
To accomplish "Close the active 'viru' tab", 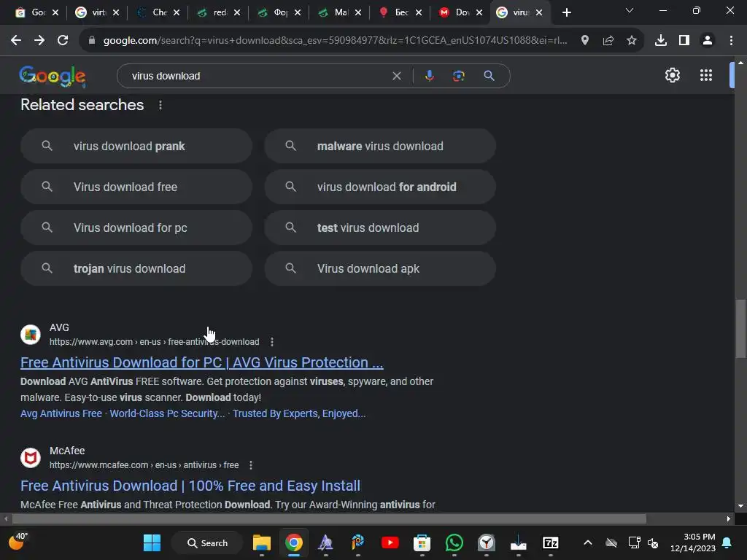I will (539, 13).
